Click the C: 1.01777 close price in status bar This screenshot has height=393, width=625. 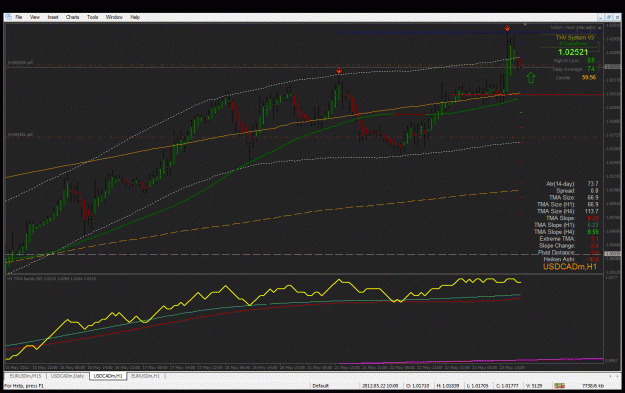[507, 386]
